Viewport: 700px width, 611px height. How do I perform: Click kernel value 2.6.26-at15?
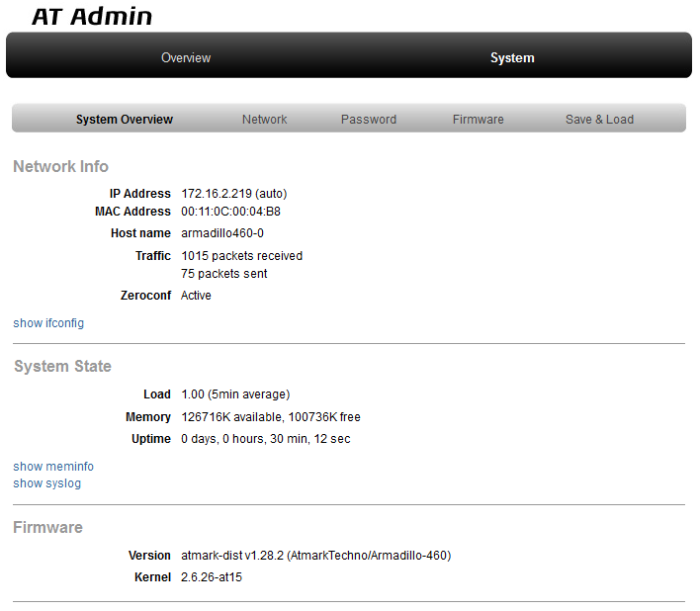point(212,577)
